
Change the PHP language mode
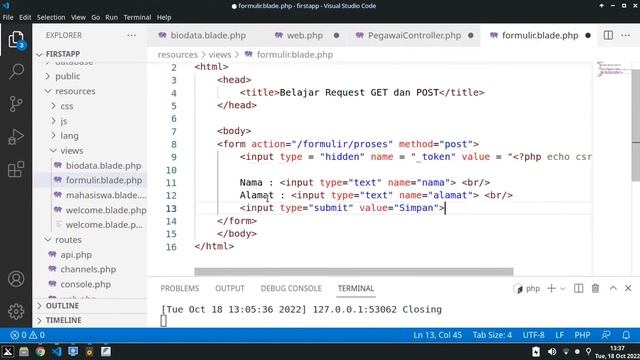click(x=582, y=335)
